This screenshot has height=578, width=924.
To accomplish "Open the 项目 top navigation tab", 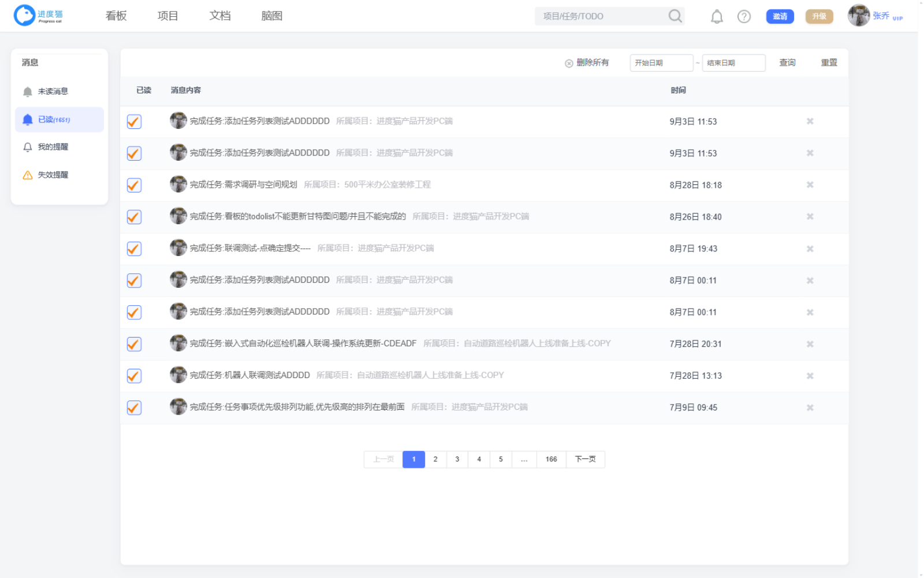I will [x=168, y=16].
